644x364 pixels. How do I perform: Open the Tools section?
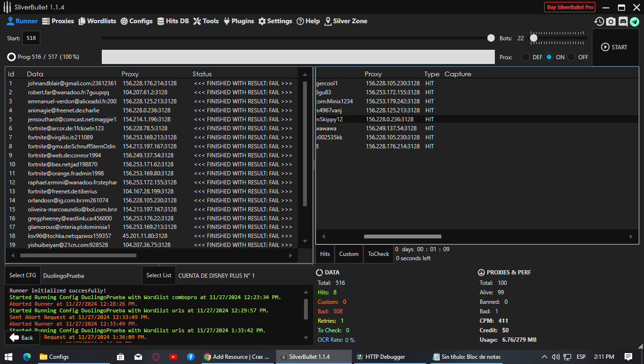[206, 21]
